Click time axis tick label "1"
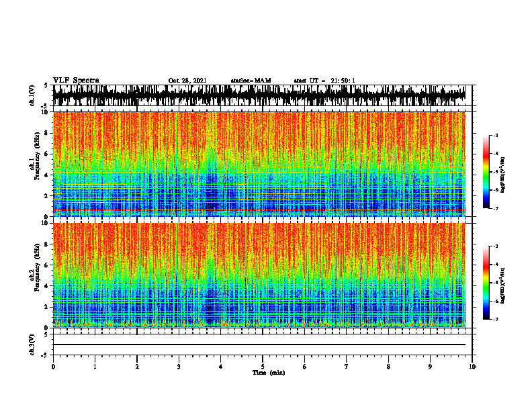The image size is (532, 411). [95, 367]
